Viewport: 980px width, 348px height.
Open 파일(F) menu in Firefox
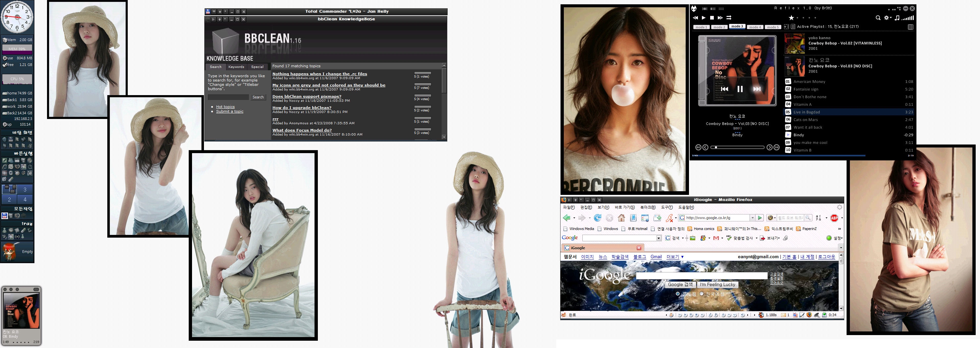coord(569,207)
